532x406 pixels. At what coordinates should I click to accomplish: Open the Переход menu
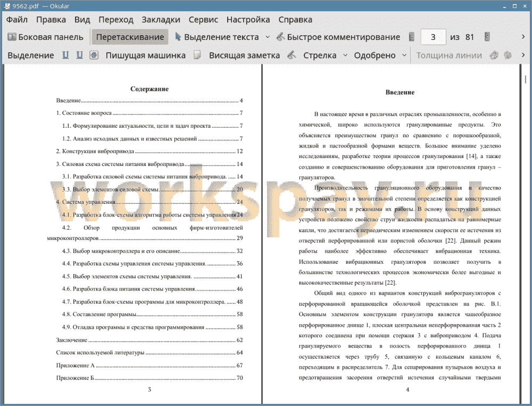pyautogui.click(x=115, y=20)
